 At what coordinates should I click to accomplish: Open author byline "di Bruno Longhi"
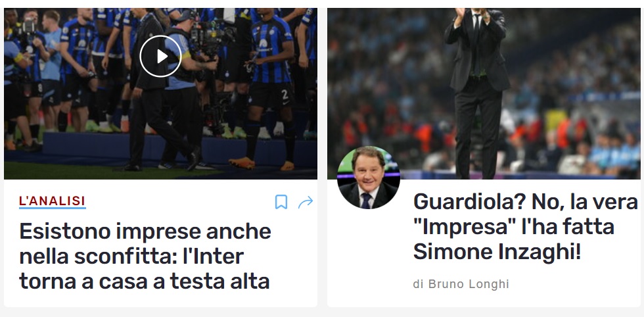pos(461,284)
